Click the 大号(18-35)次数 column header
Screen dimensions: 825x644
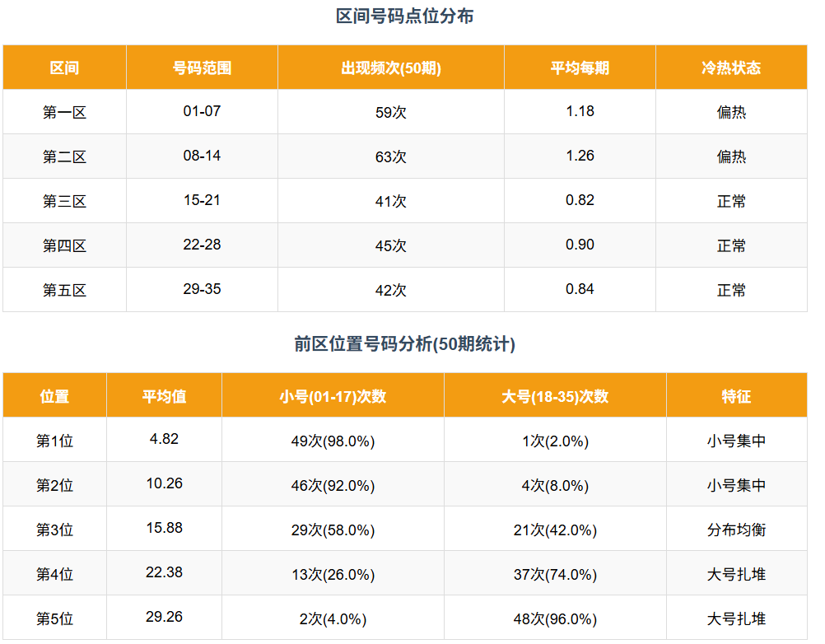[x=555, y=396]
